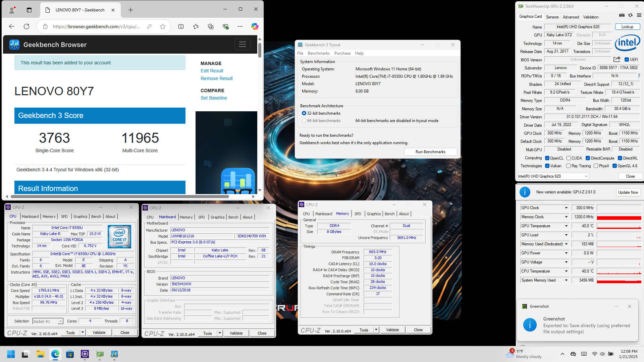Open File Explorer in taskbar
Image resolution: width=644 pixels, height=362 pixels.
tap(41, 354)
